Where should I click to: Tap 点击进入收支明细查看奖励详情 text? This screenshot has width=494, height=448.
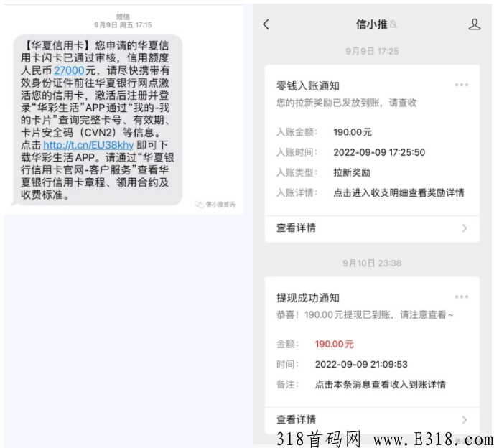(x=399, y=193)
